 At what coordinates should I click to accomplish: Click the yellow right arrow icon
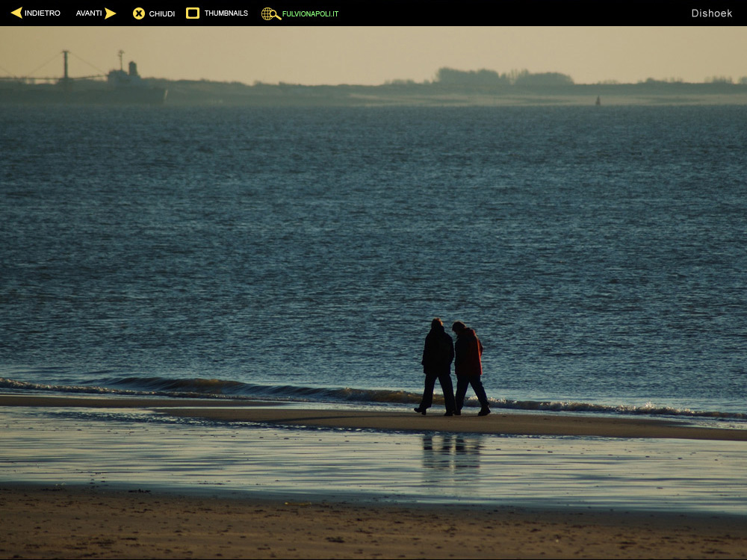point(111,13)
